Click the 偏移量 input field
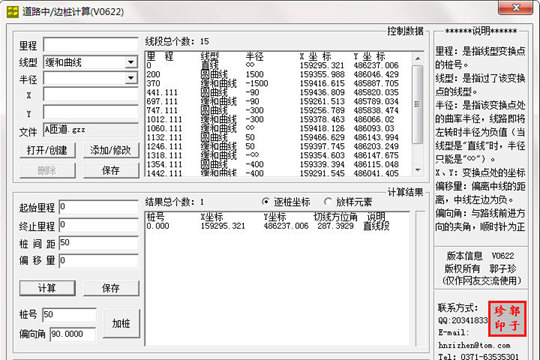 pyautogui.click(x=98, y=261)
